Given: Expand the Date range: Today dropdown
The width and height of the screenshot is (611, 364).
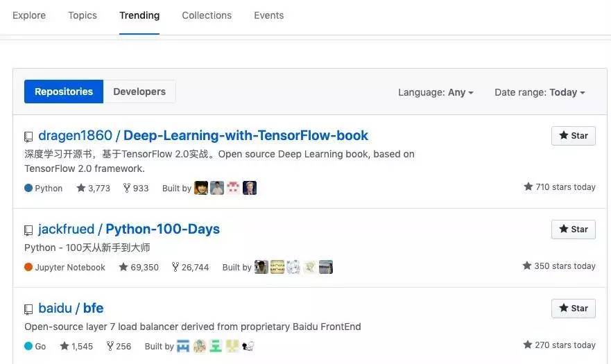Looking at the screenshot, I should (540, 92).
